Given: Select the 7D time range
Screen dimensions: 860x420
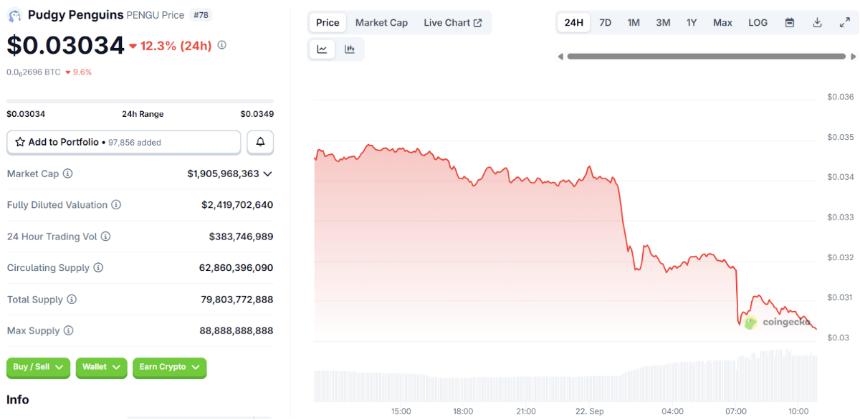Looking at the screenshot, I should 605,22.
